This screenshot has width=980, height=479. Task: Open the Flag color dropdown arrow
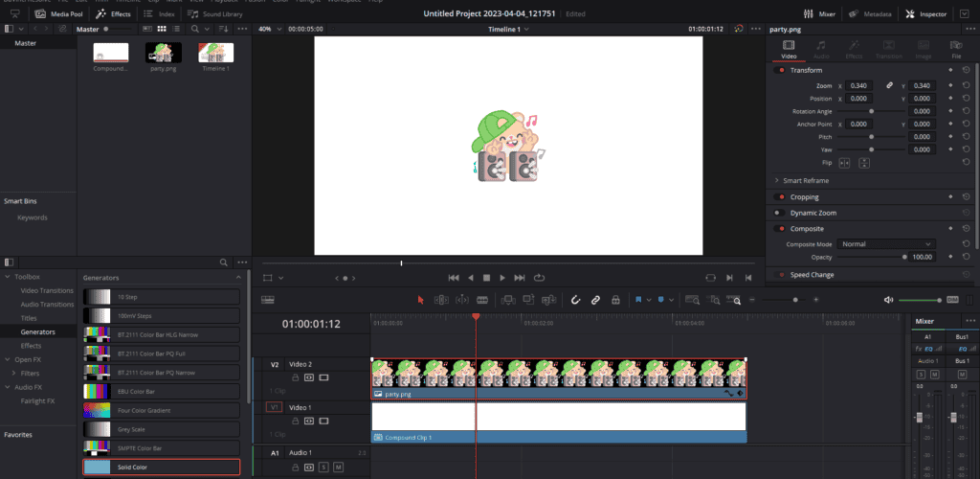(x=649, y=300)
